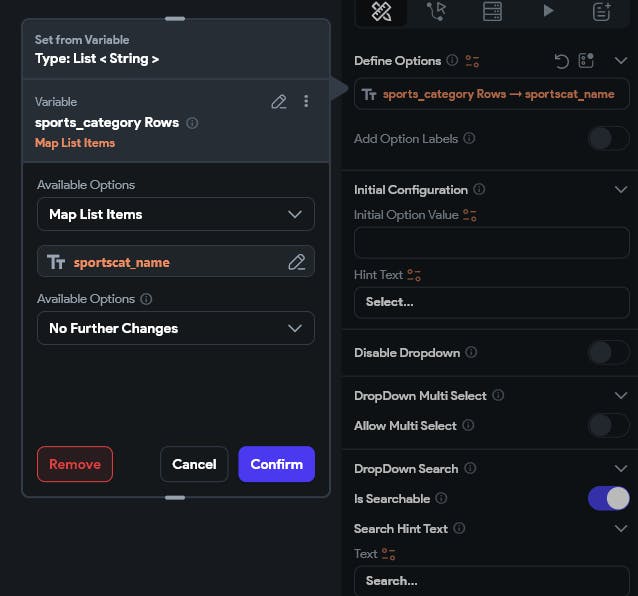
Task: Set Hint Text from variable icon
Action: [x=414, y=275]
